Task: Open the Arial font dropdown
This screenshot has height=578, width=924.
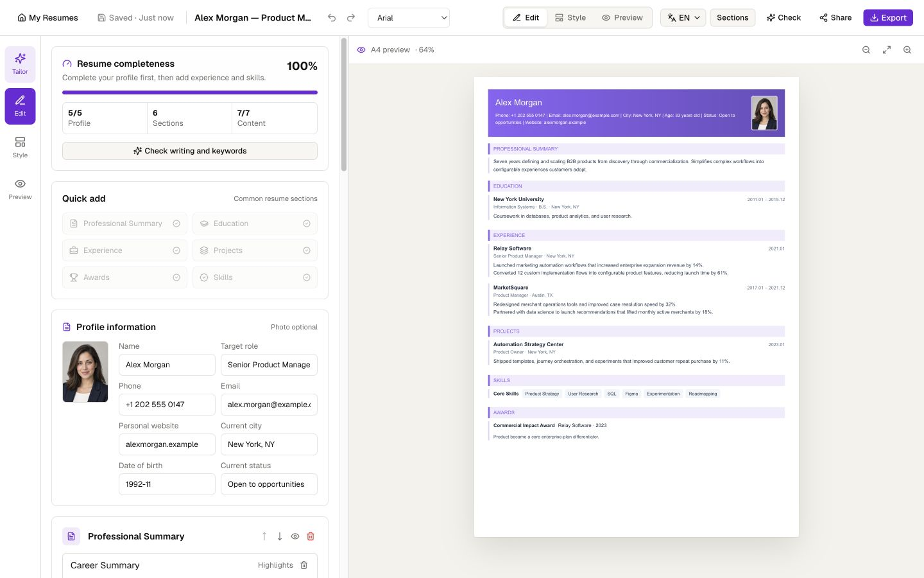Action: pos(409,18)
